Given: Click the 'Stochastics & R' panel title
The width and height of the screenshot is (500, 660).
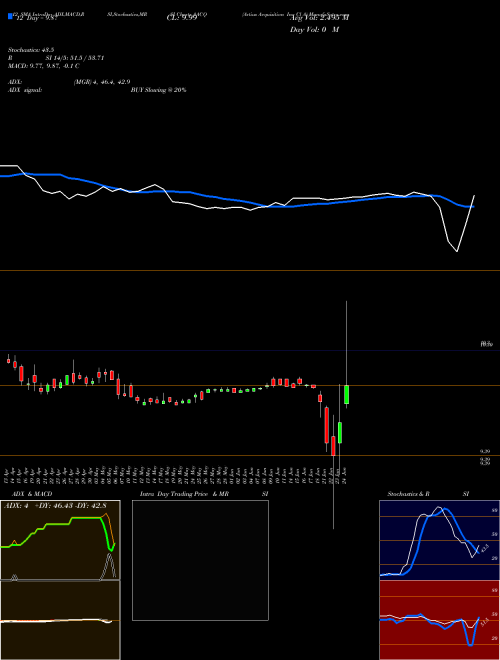Looking at the screenshot, I should point(409,494).
